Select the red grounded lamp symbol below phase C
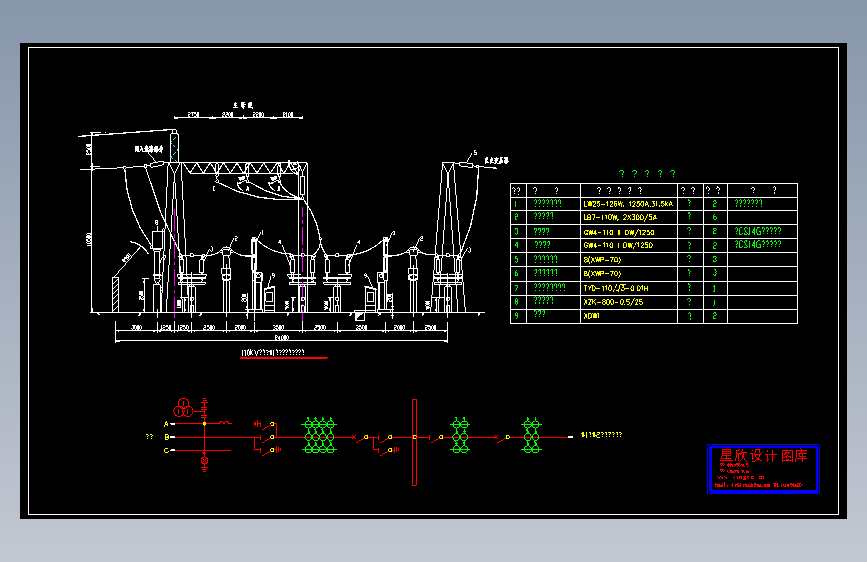The height and width of the screenshot is (562, 867). coord(205,462)
